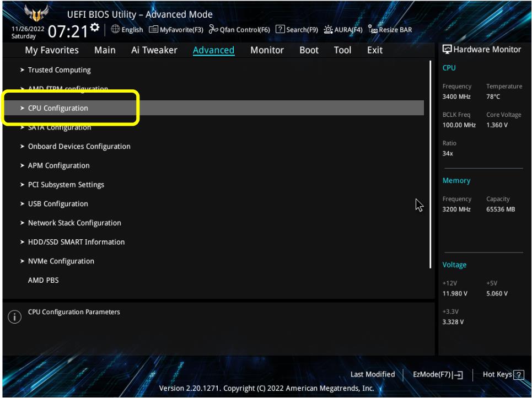Expand NVMe Configuration arrow

[x=22, y=261]
